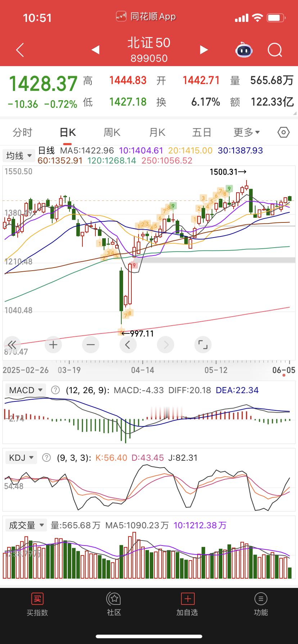Tap the 量:565.68万 volume value

[76, 525]
